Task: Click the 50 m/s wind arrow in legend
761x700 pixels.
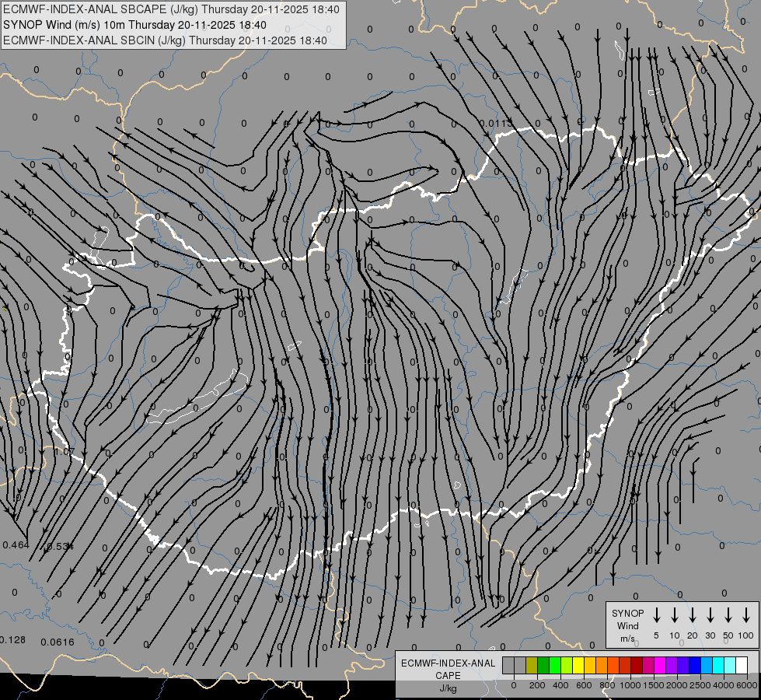Action: (728, 615)
